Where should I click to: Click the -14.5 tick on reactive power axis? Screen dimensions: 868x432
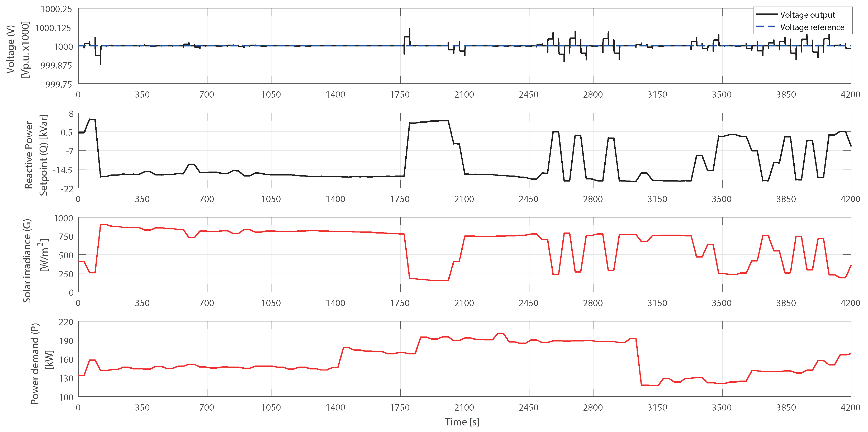tap(63, 170)
